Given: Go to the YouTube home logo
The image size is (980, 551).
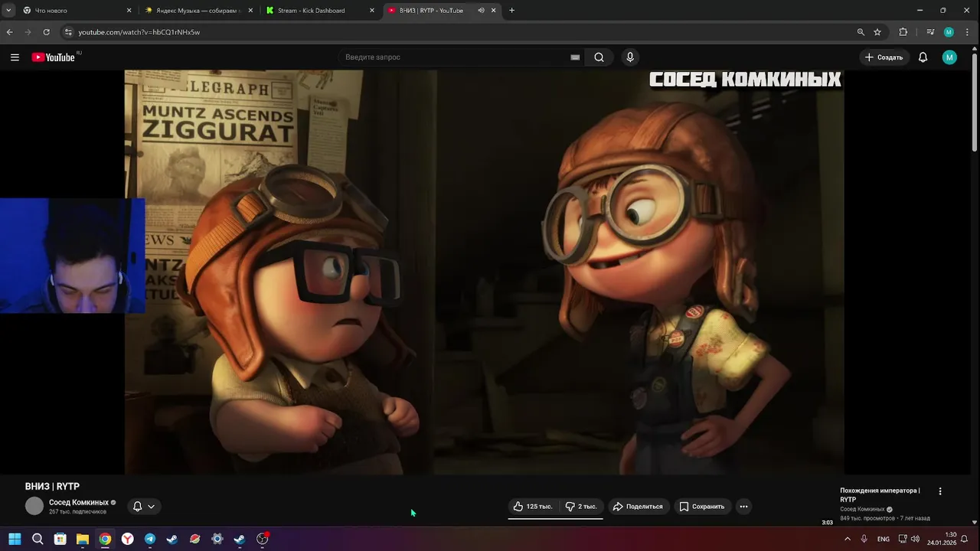Looking at the screenshot, I should point(54,57).
